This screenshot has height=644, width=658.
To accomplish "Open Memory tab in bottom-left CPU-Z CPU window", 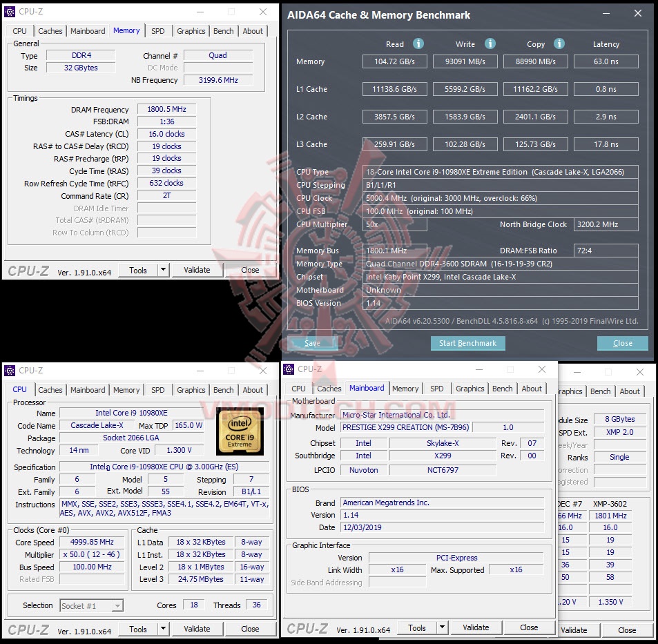I will (x=126, y=390).
